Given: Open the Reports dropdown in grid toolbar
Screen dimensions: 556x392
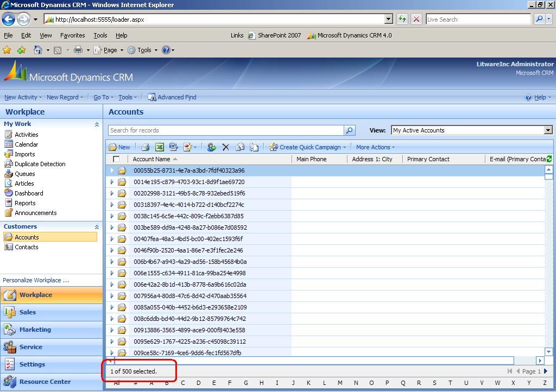Looking at the screenshot, I should (189, 147).
